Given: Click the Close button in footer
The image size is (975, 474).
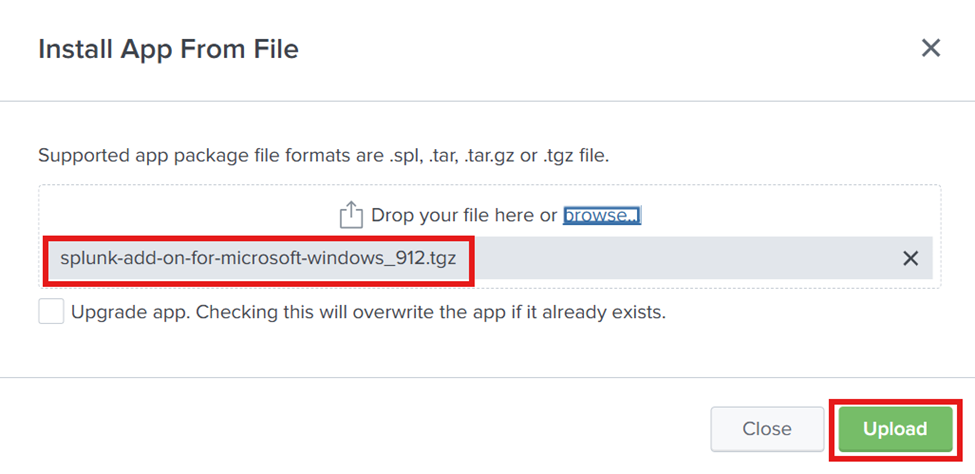Looking at the screenshot, I should point(767,429).
